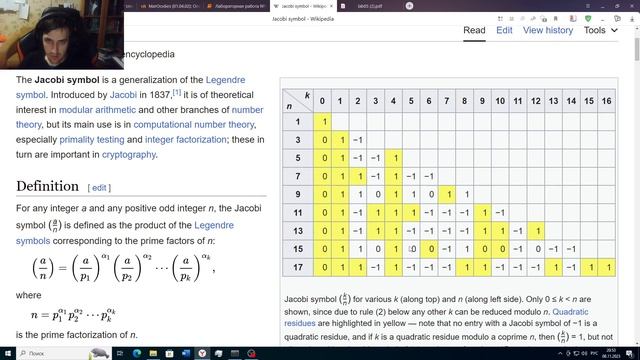Open the notification center icon

pos(629,353)
